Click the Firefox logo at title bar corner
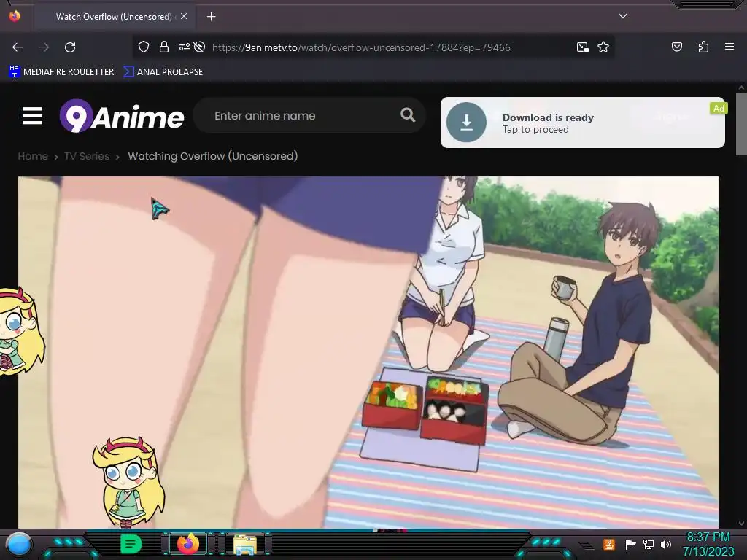This screenshot has height=560, width=747. [15, 16]
